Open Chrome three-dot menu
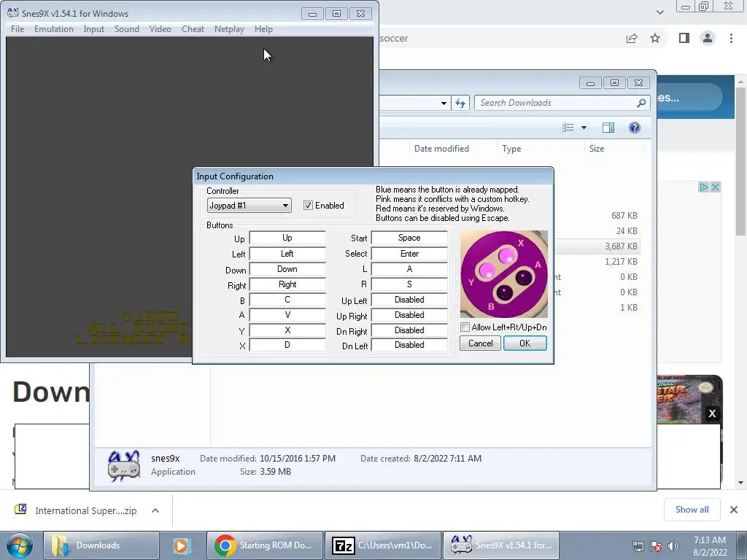Screen dimensions: 747x560 pyautogui.click(x=731, y=38)
